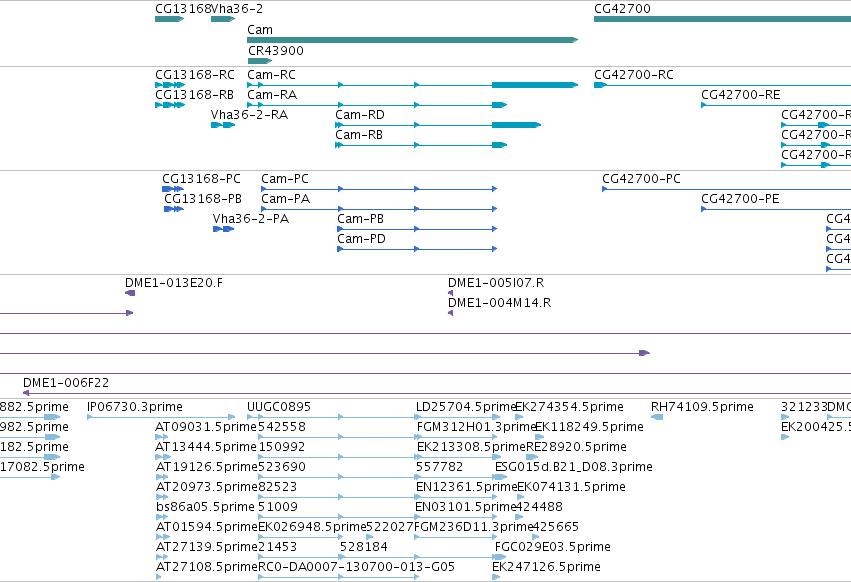Click the RE28920.5prime EST label
This screenshot has width=851, height=582.
pos(576,447)
